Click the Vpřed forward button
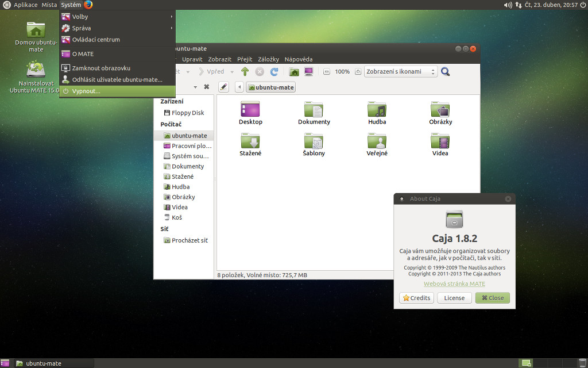 [211, 71]
